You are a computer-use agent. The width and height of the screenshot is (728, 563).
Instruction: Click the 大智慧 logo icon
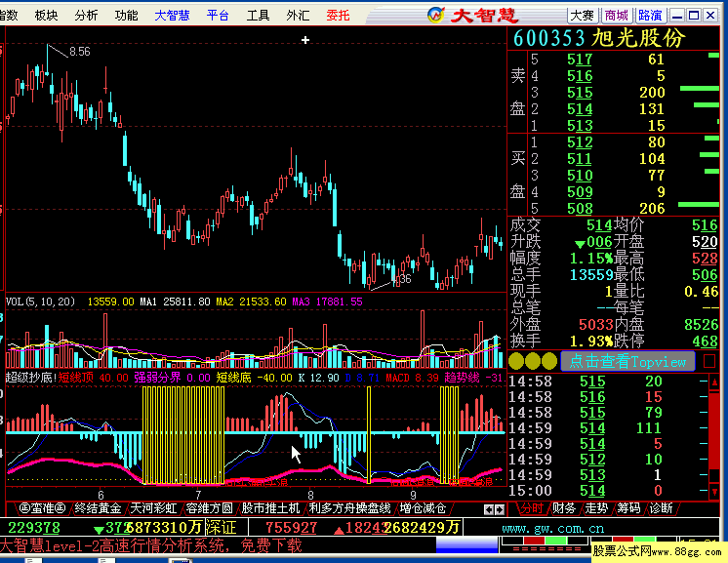click(436, 15)
